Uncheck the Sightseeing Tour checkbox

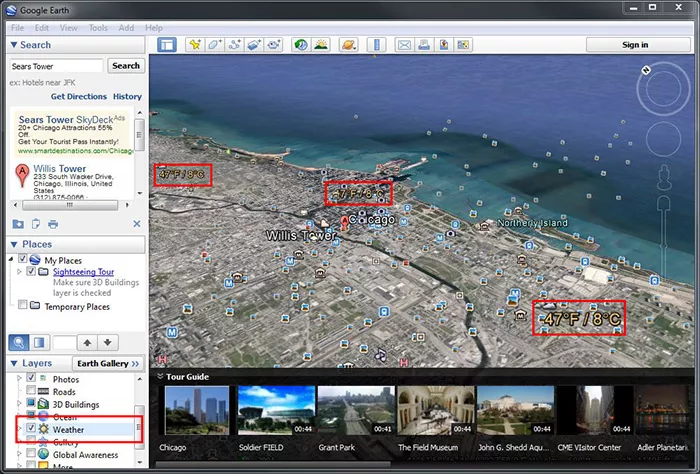pos(31,271)
